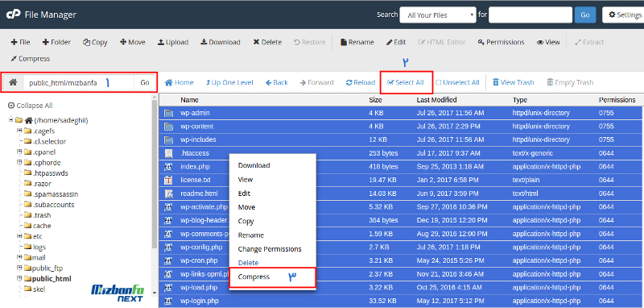
Task: Expand the public_ftp folder node
Action: coord(19,268)
